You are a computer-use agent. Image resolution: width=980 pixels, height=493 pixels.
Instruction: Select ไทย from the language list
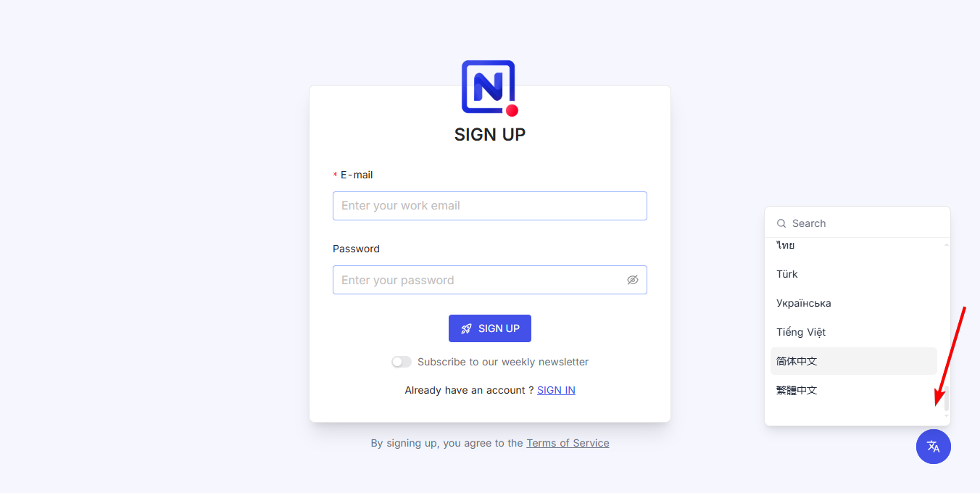[786, 246]
